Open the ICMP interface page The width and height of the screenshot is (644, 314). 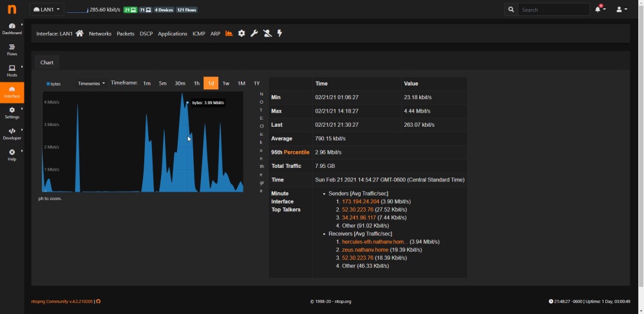199,33
